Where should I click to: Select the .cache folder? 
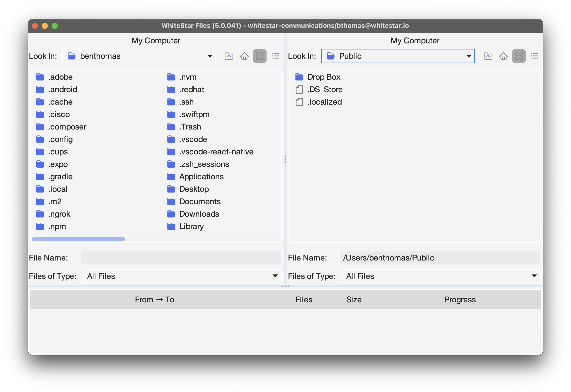coord(54,102)
